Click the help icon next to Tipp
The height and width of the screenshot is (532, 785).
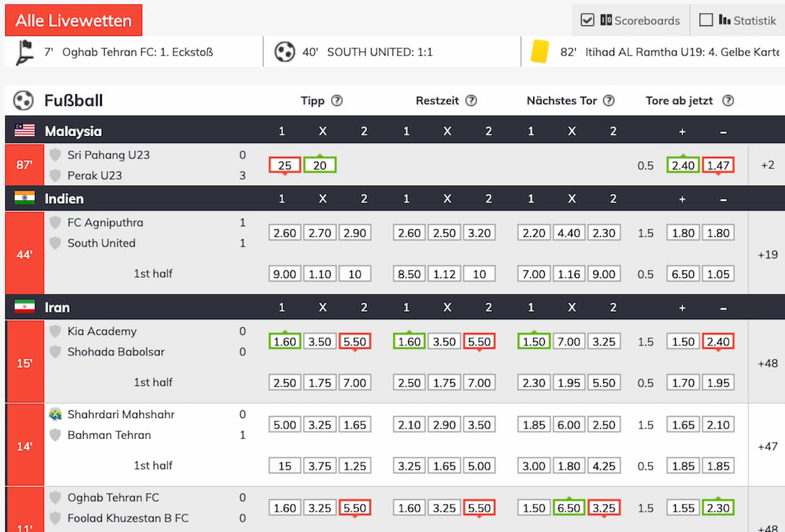pos(337,101)
